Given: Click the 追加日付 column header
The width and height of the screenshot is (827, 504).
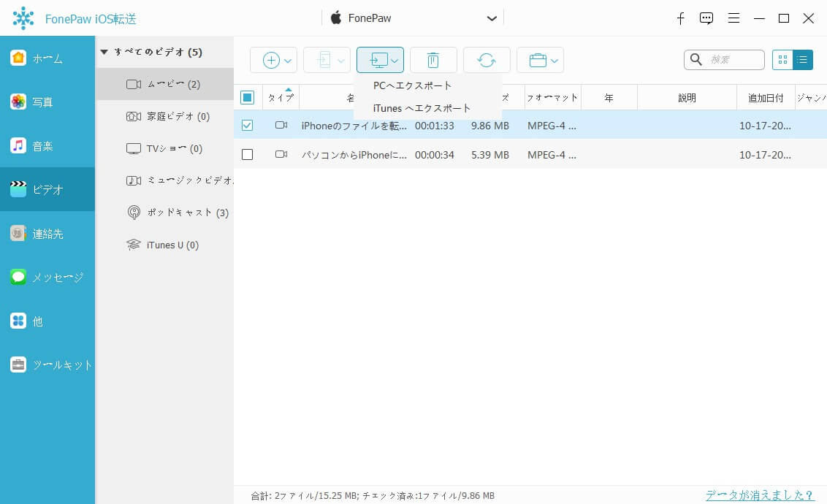Looking at the screenshot, I should click(766, 98).
